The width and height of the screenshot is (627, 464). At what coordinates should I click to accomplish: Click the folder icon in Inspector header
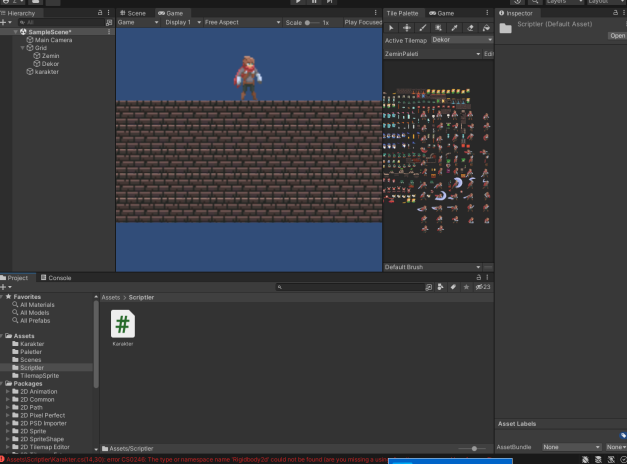[x=505, y=28]
